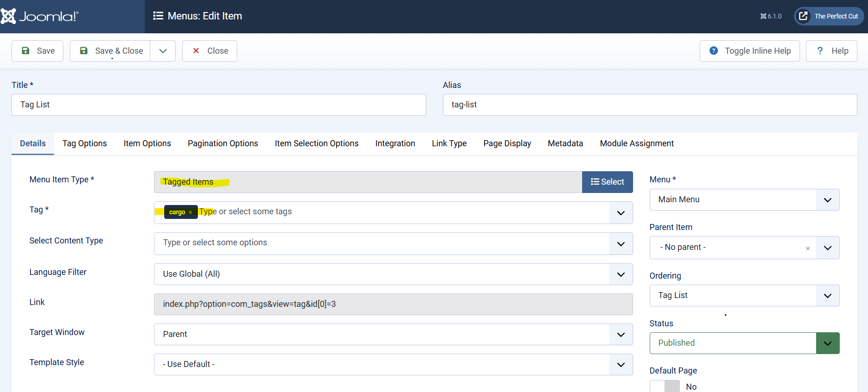
Task: Click the Menus list icon in header
Action: 158,16
